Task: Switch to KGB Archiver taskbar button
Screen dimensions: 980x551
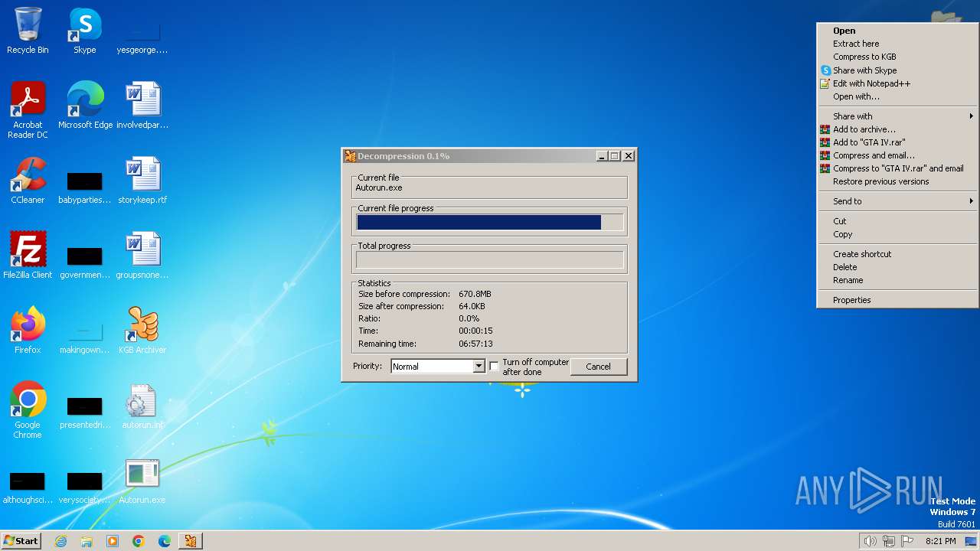Action: click(191, 541)
